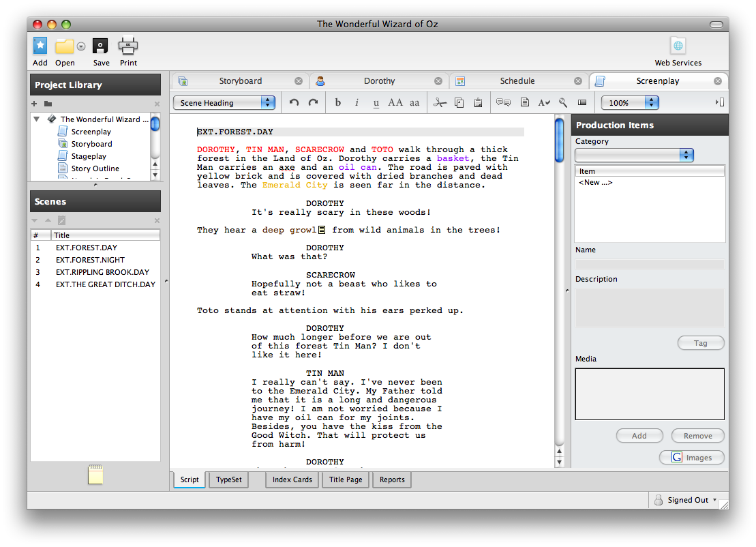Convert text to lowercase with aa

click(414, 103)
